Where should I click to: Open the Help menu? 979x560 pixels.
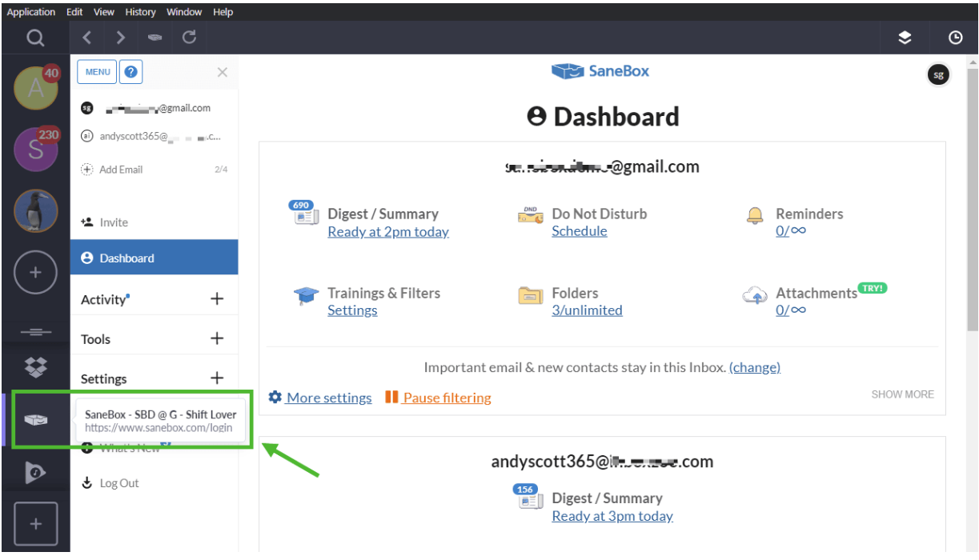point(223,12)
